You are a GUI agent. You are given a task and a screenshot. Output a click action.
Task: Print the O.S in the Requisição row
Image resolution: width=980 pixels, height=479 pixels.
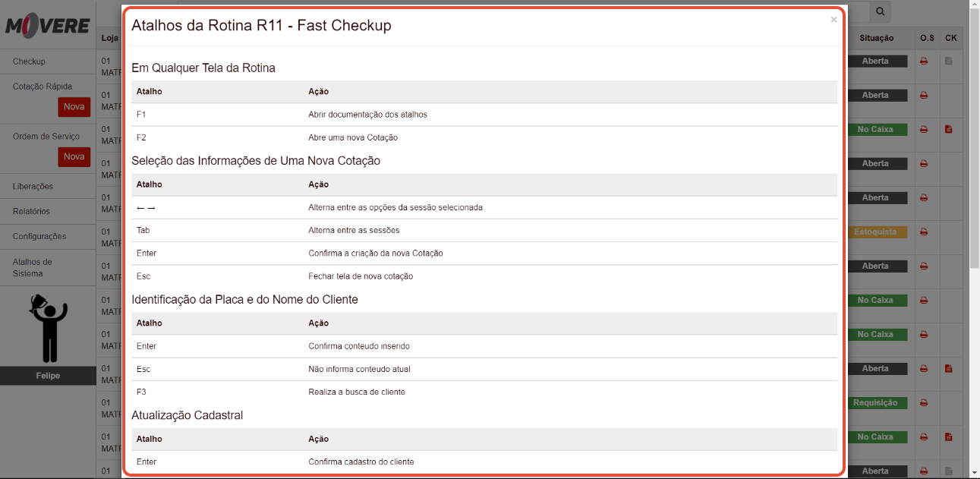[924, 402]
